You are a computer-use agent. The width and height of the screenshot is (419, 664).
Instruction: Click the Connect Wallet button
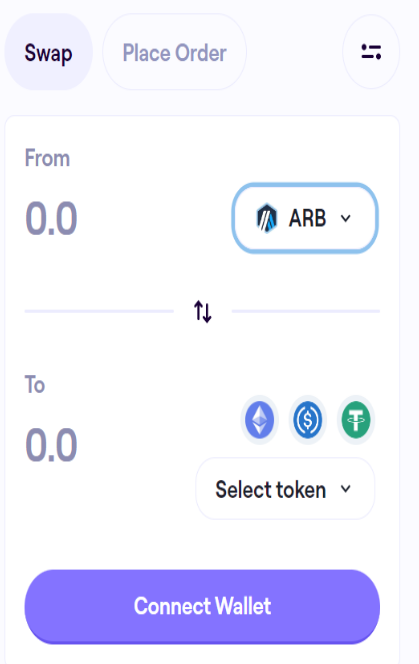[x=202, y=606]
